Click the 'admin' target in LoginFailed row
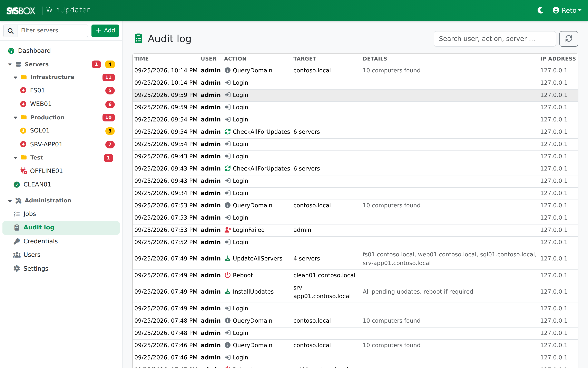This screenshot has height=368, width=588. pyautogui.click(x=302, y=230)
